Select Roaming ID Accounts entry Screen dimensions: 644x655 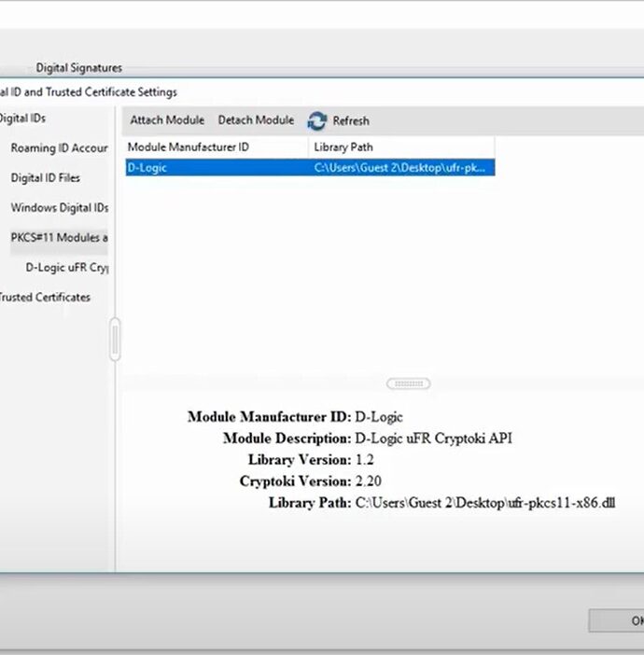[59, 148]
